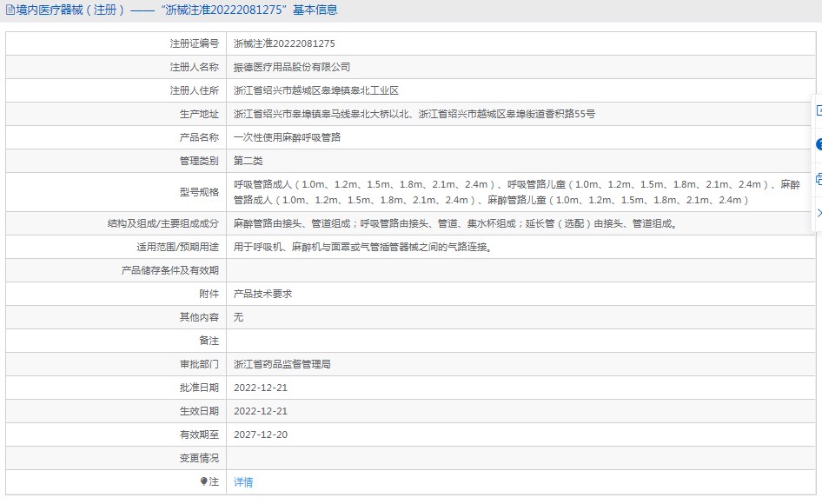Image resolution: width=822 pixels, height=504 pixels.
Task: Click the 型号规格 label cell
Action: (116, 192)
